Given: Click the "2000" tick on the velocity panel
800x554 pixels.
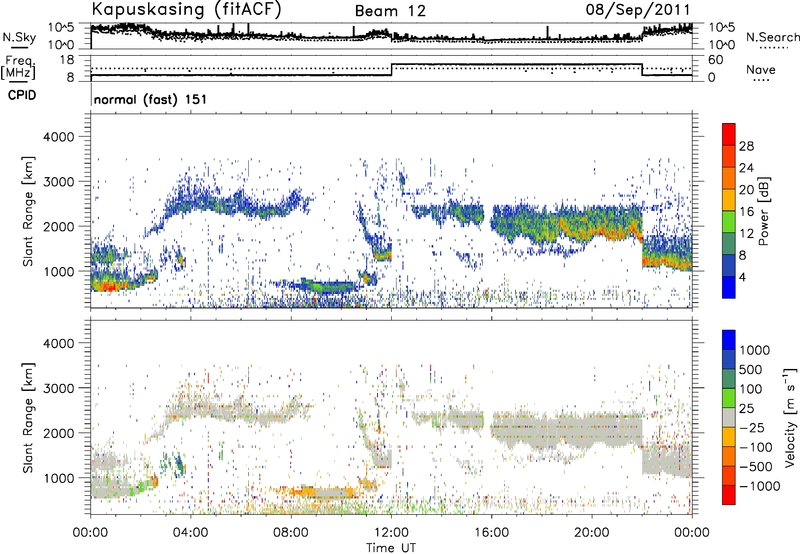Looking at the screenshot, I should click(59, 433).
